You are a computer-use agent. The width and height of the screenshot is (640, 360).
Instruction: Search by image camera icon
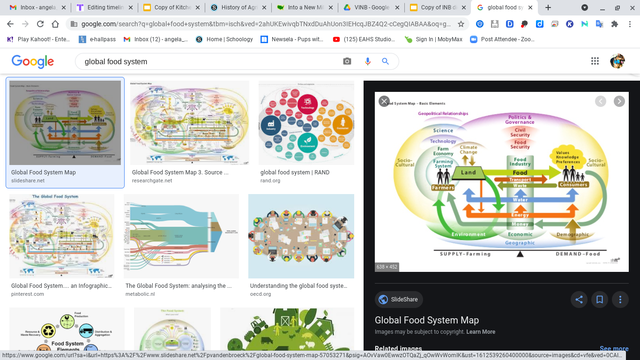coord(347,61)
